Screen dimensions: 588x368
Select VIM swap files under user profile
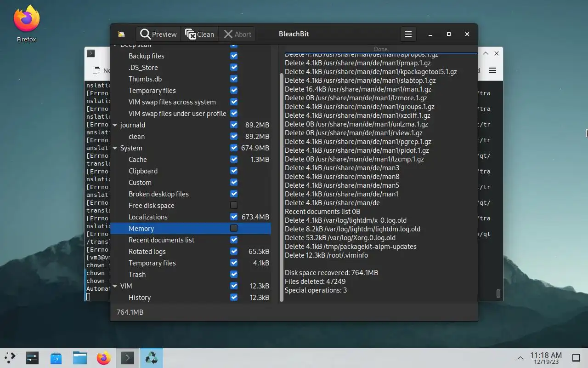click(191, 113)
